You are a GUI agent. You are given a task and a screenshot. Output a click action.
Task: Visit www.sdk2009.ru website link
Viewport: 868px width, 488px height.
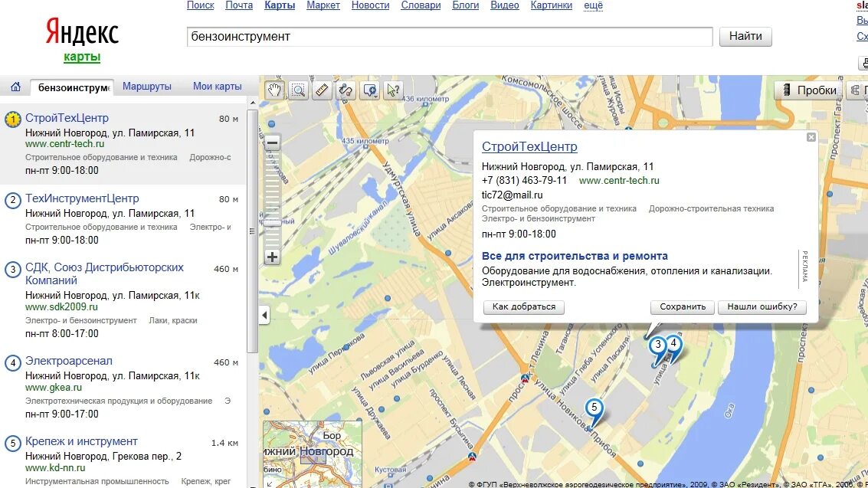(x=61, y=307)
